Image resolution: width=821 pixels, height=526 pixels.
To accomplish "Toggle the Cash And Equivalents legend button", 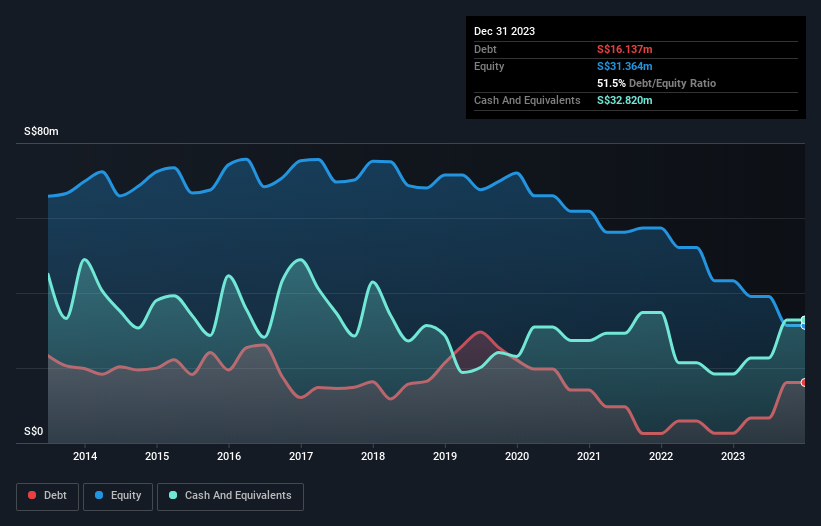I will coord(230,496).
